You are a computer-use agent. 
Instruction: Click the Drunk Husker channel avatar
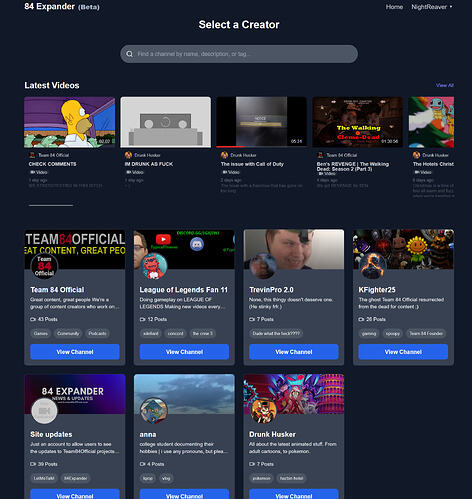click(263, 411)
